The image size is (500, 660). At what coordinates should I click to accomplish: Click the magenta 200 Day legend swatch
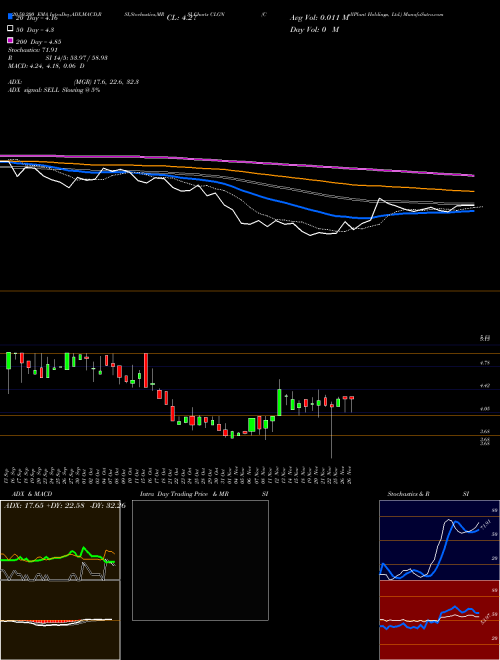(11, 41)
